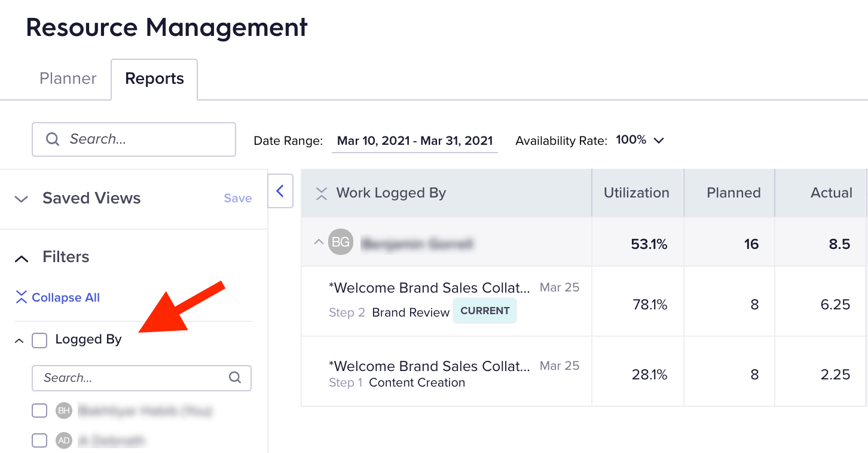
Task: Check the Logged By checkbox
Action: tap(39, 340)
